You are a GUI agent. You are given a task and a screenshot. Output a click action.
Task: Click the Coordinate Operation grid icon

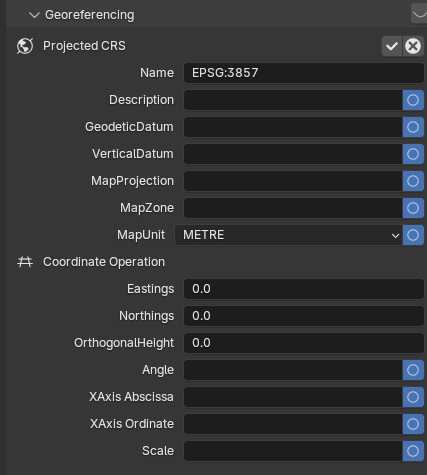coord(25,262)
